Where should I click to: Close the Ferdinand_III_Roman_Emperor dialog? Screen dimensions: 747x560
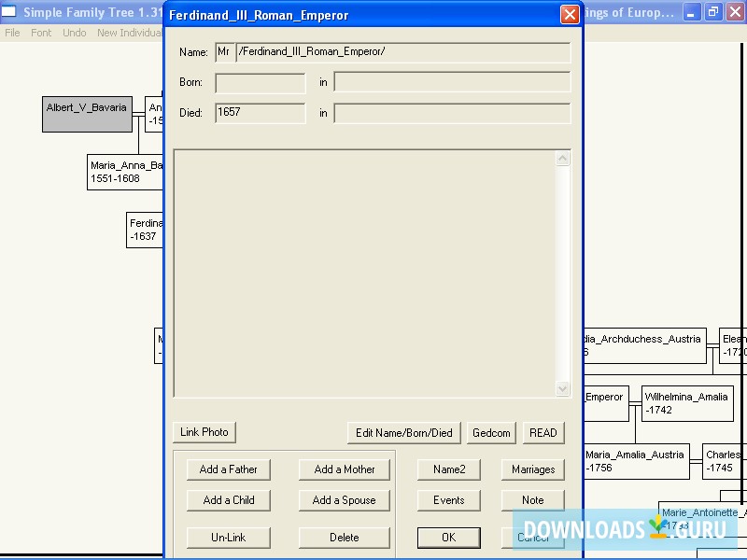[570, 14]
